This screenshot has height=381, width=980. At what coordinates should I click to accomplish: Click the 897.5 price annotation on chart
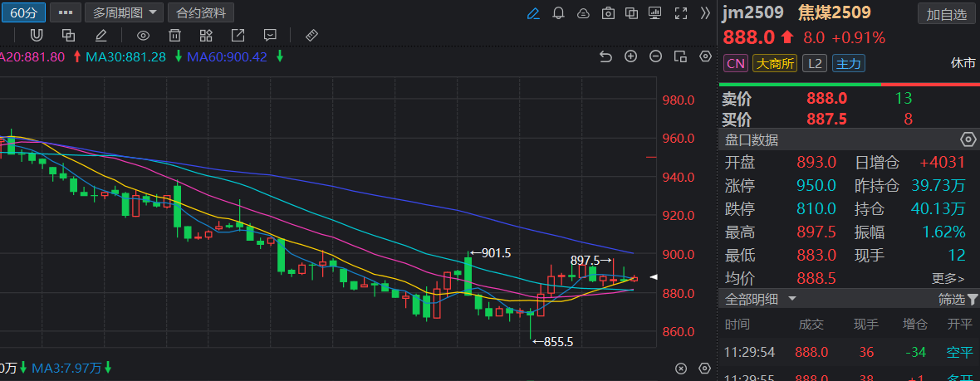pyautogui.click(x=591, y=261)
